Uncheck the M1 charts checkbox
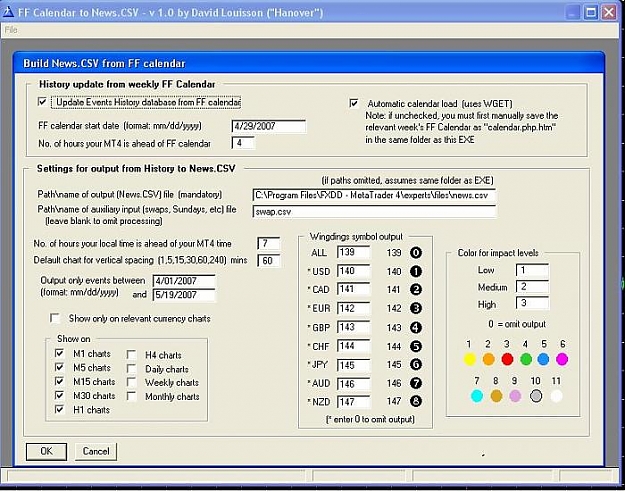The width and height of the screenshot is (625, 492). pos(59,354)
